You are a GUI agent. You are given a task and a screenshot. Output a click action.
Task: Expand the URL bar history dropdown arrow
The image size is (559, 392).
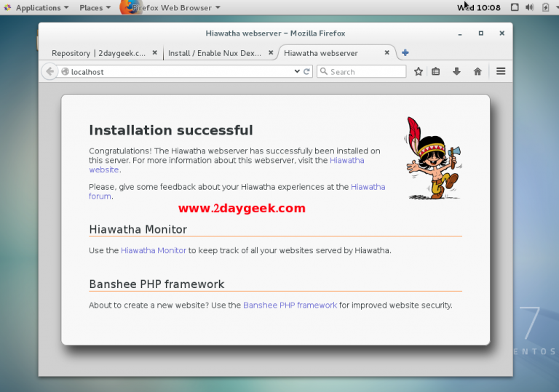[x=297, y=71]
